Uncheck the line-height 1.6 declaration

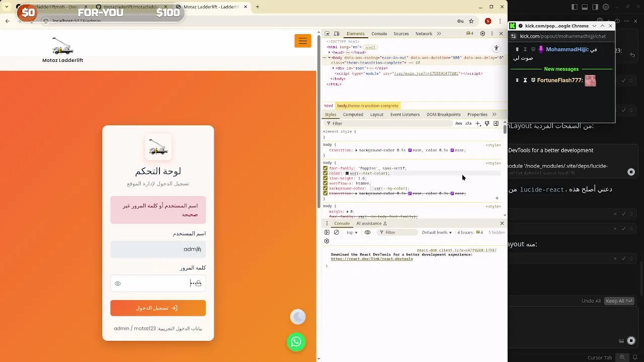326,178
